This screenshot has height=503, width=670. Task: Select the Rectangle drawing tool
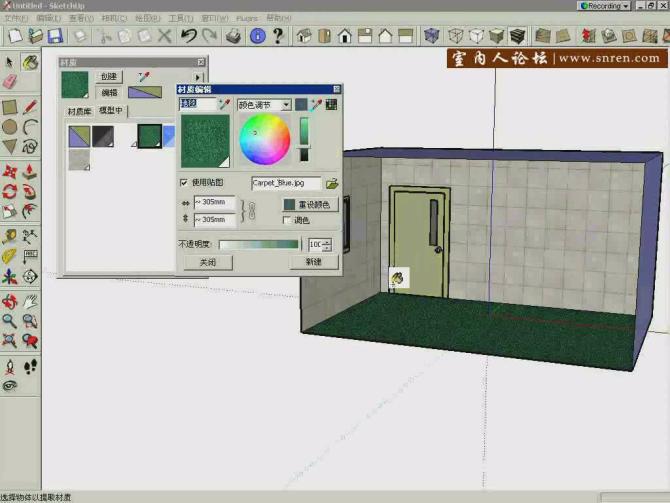point(10,106)
